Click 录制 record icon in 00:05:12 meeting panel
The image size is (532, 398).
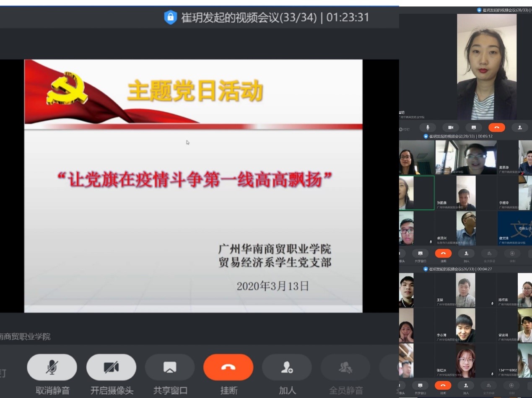point(512,253)
